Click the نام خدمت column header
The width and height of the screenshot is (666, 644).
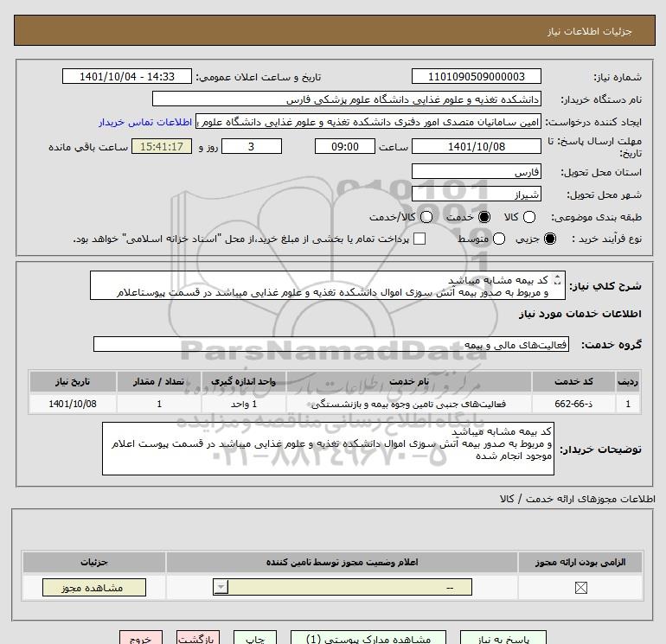408,381
